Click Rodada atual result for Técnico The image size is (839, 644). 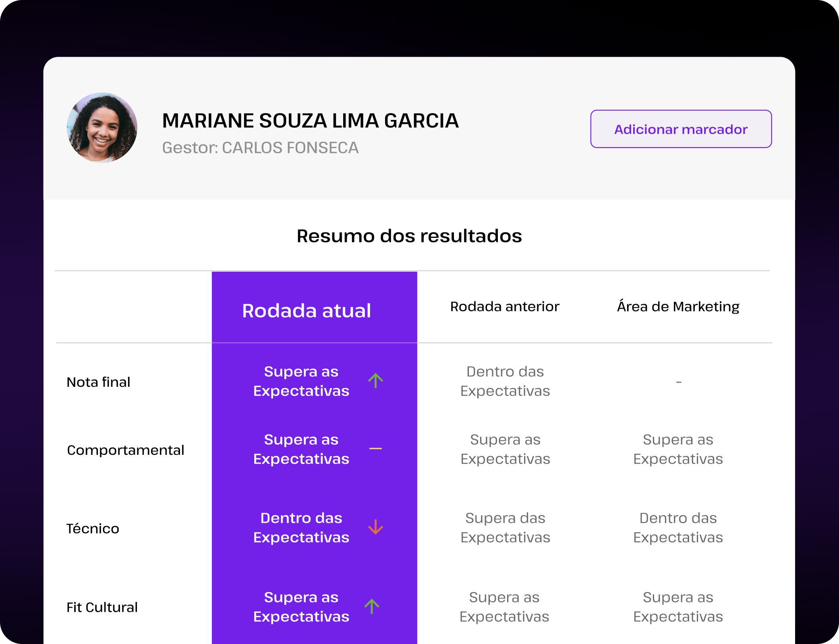click(x=301, y=528)
